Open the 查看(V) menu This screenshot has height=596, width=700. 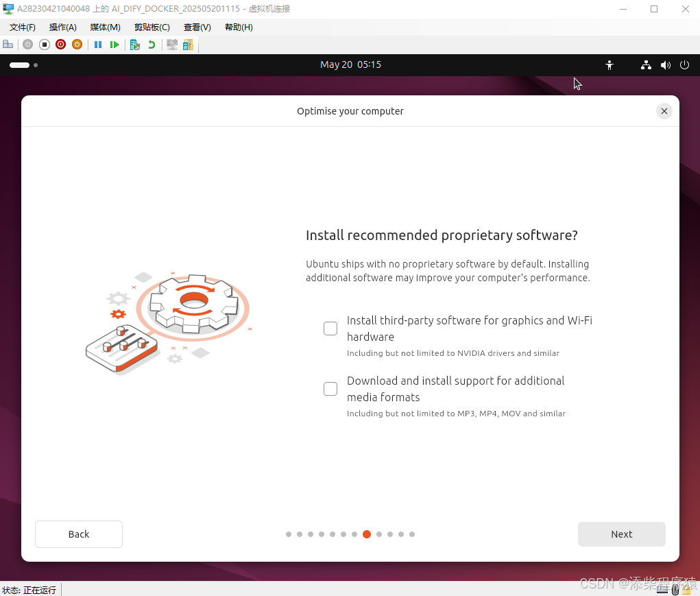[x=197, y=27]
